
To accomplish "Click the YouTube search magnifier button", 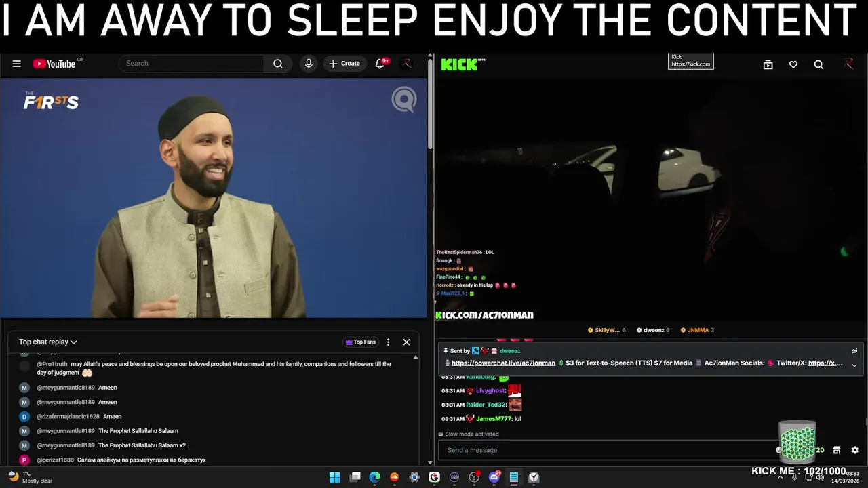I will pos(278,64).
